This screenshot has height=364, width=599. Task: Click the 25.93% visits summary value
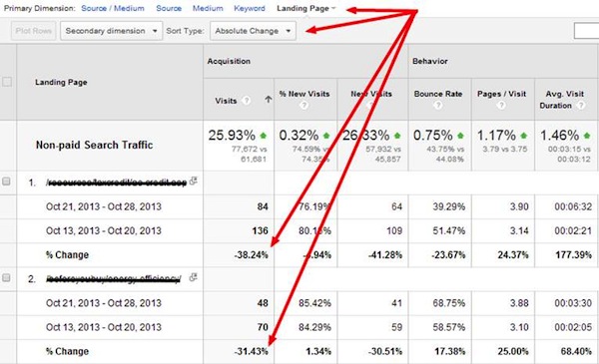(x=232, y=135)
